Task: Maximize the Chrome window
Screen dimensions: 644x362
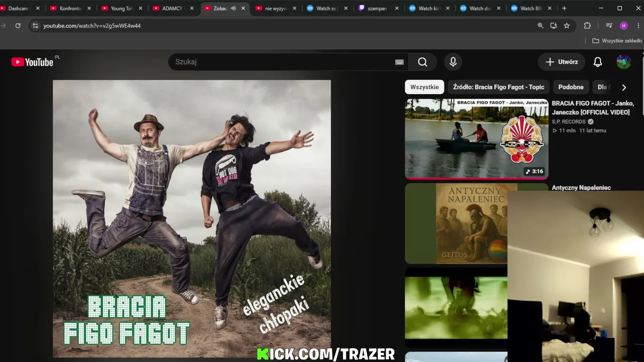Action: point(619,8)
